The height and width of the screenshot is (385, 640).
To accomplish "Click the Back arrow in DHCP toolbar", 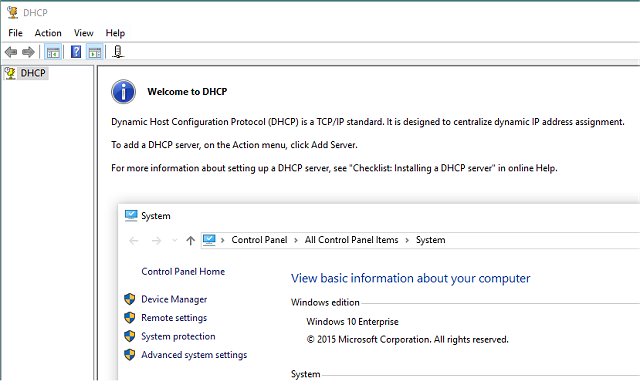I will tap(11, 52).
